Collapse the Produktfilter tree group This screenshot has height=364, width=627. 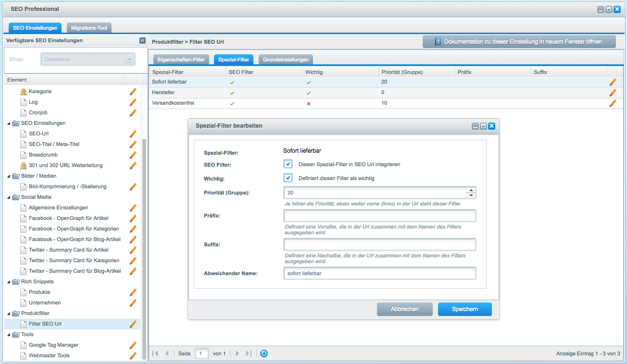pos(9,314)
